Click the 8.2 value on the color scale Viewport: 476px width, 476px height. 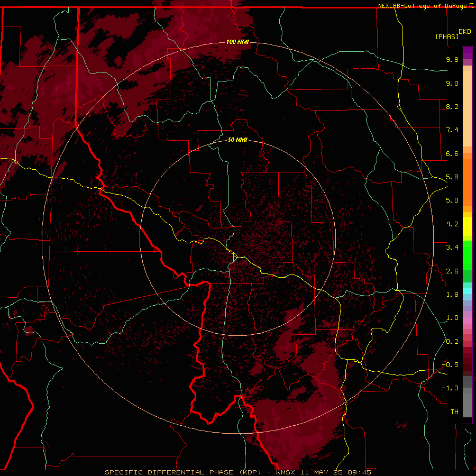pos(452,106)
